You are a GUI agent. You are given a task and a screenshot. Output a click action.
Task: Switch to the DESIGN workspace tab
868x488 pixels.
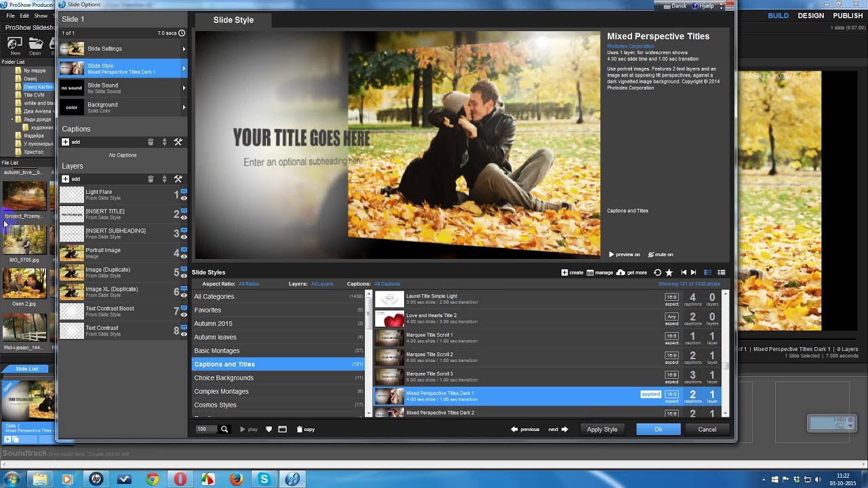[811, 16]
